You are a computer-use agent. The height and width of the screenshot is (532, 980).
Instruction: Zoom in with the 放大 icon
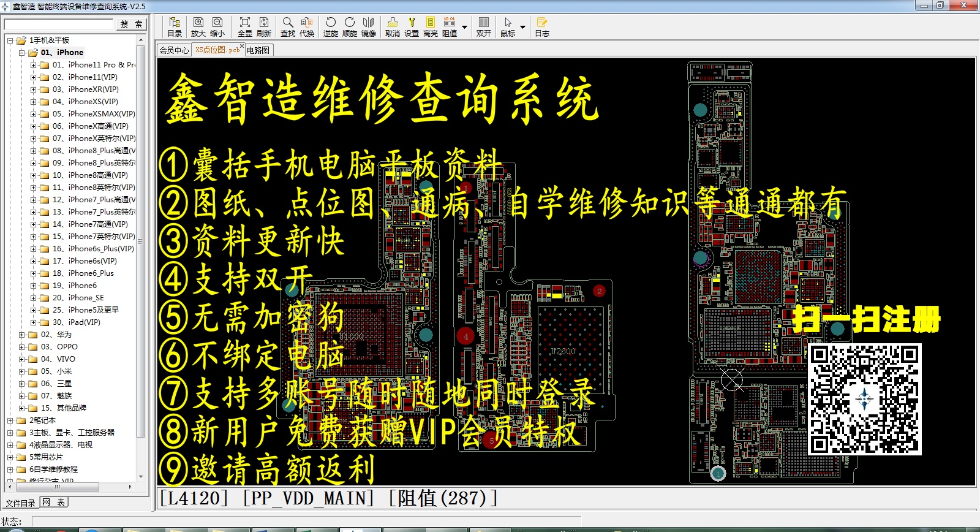click(198, 27)
